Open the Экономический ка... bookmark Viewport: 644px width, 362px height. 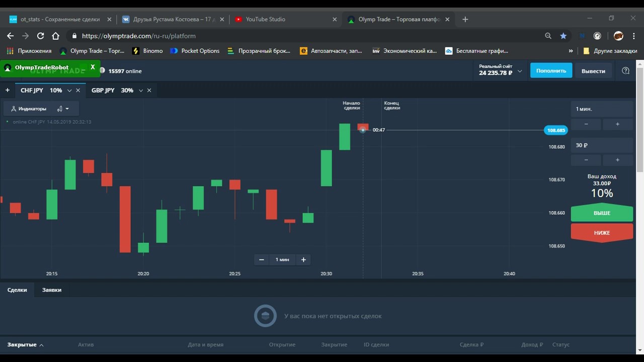point(405,51)
